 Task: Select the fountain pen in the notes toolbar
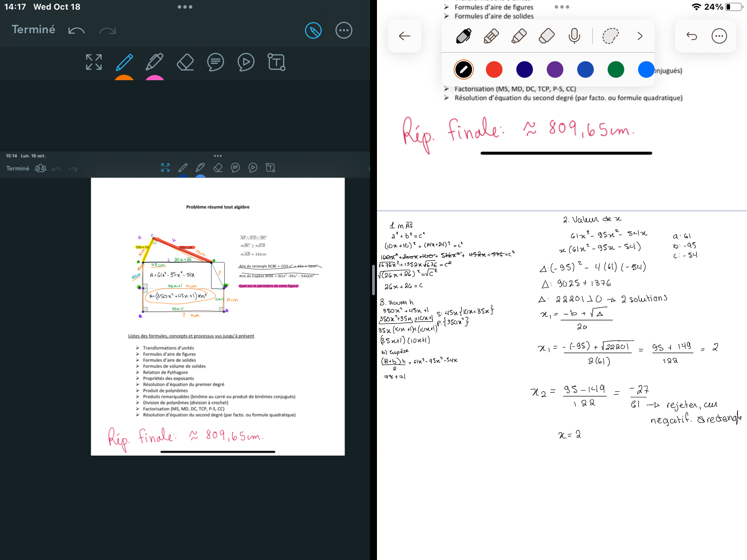464,36
